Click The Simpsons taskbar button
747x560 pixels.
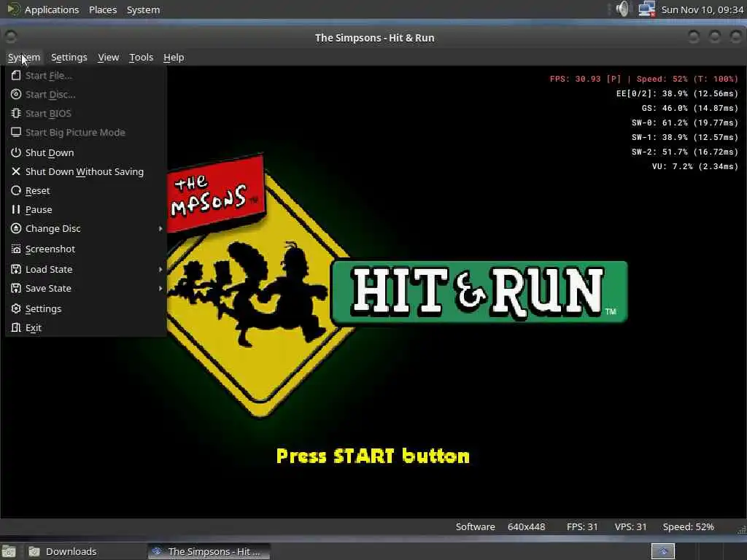coord(209,551)
